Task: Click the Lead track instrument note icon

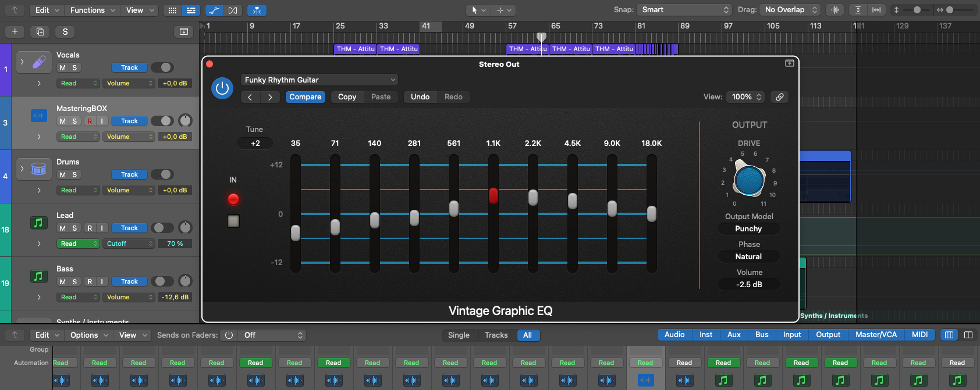Action: (x=38, y=223)
